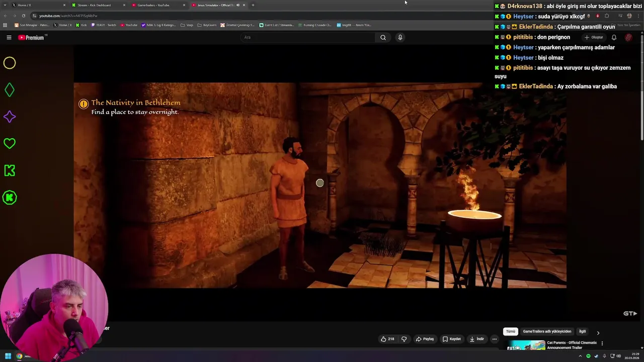Select GameTrailers adlı yükleyiciden chip

547,331
